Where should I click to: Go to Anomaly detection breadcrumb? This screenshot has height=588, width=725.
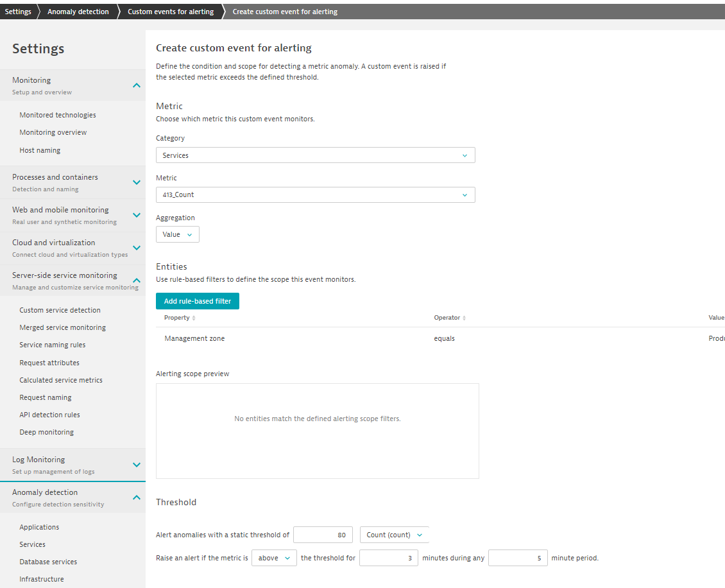coord(78,12)
